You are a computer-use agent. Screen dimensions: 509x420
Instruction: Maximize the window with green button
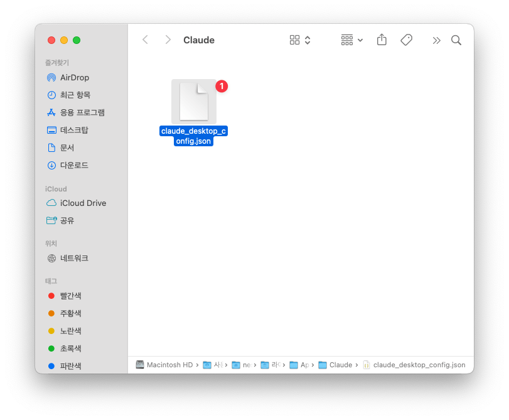pyautogui.click(x=77, y=40)
